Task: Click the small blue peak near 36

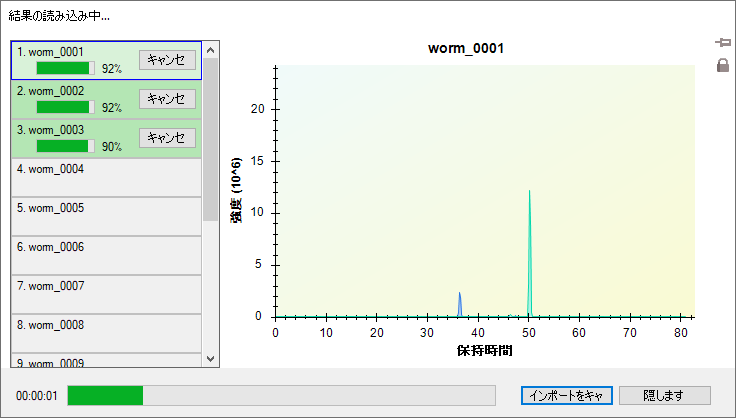Action: click(x=460, y=305)
